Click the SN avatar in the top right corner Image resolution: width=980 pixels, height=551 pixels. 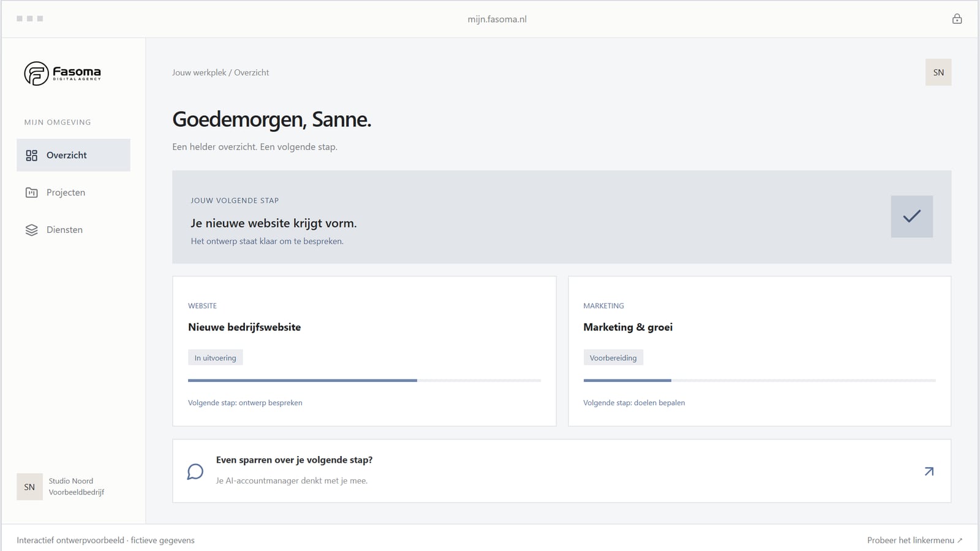pos(938,72)
